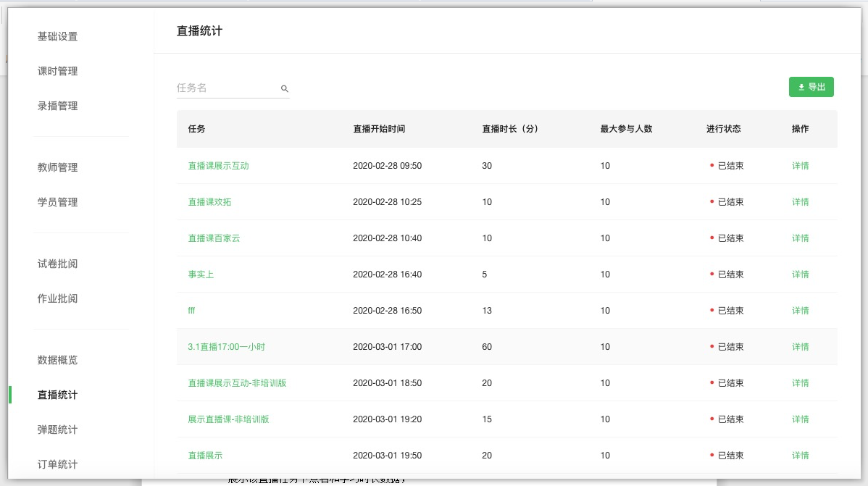Click the 导出 export button
This screenshot has width=868, height=486.
click(x=811, y=87)
